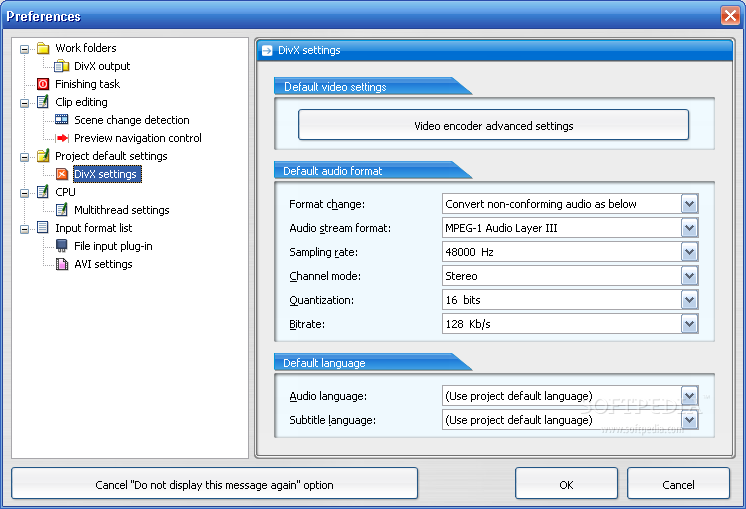Click the Preview navigation control arrow icon

62,138
